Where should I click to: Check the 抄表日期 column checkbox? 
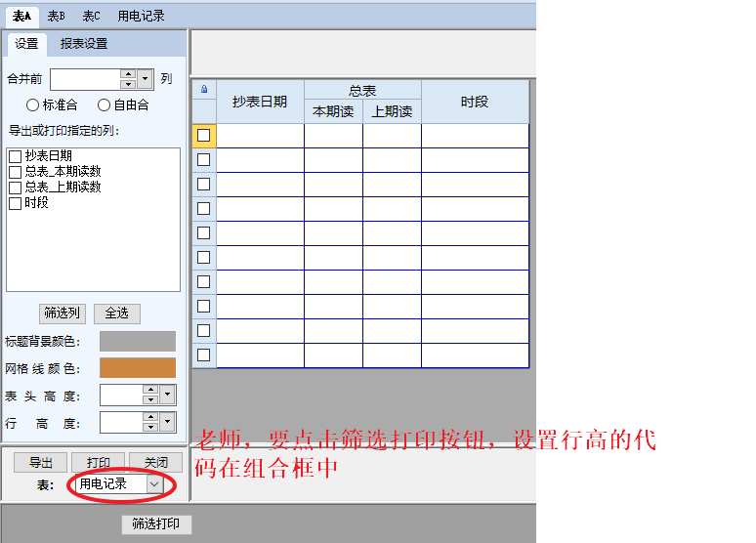pos(15,156)
